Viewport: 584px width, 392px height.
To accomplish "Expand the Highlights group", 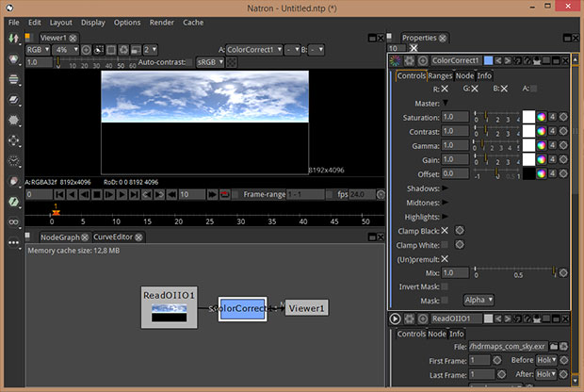I will (446, 217).
